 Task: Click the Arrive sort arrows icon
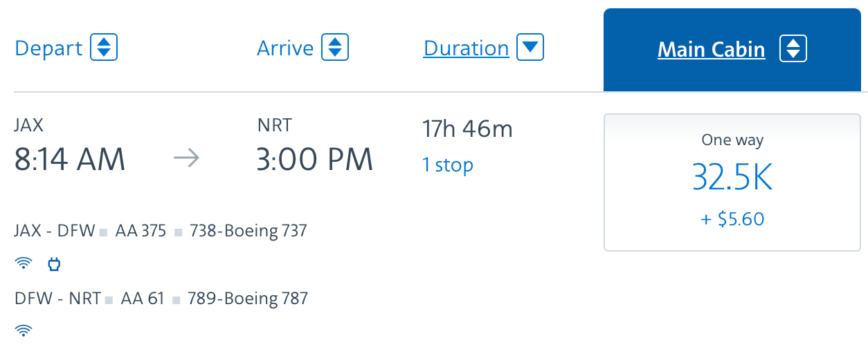click(335, 48)
